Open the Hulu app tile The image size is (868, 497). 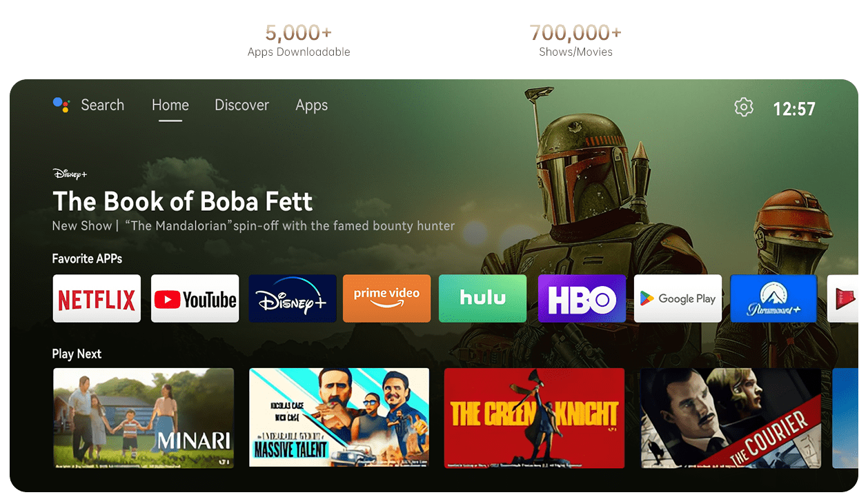pyautogui.click(x=482, y=298)
